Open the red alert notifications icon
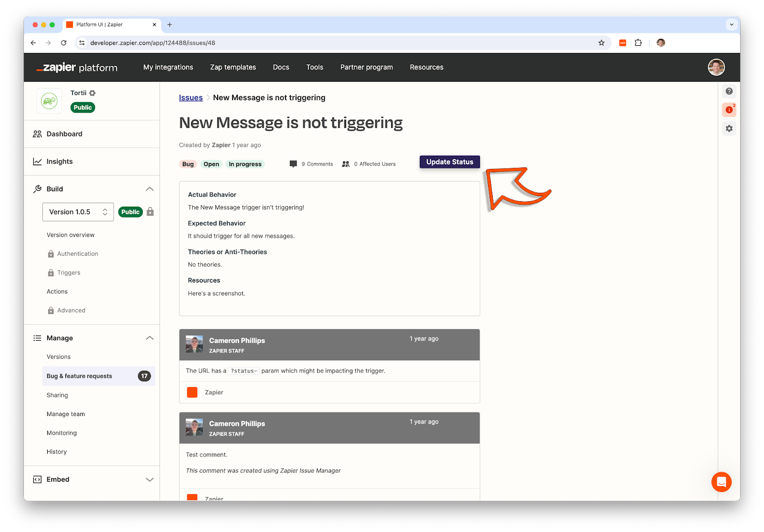The width and height of the screenshot is (764, 532). 729,110
